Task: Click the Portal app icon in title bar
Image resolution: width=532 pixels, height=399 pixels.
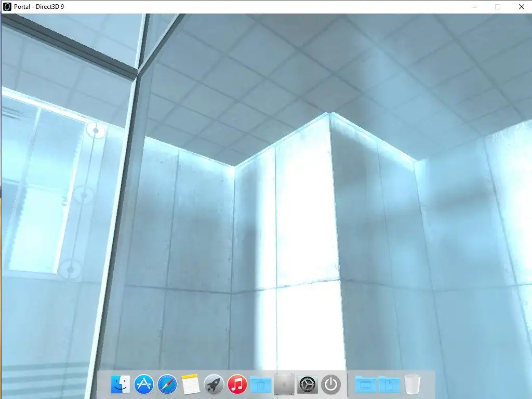Action: point(7,7)
